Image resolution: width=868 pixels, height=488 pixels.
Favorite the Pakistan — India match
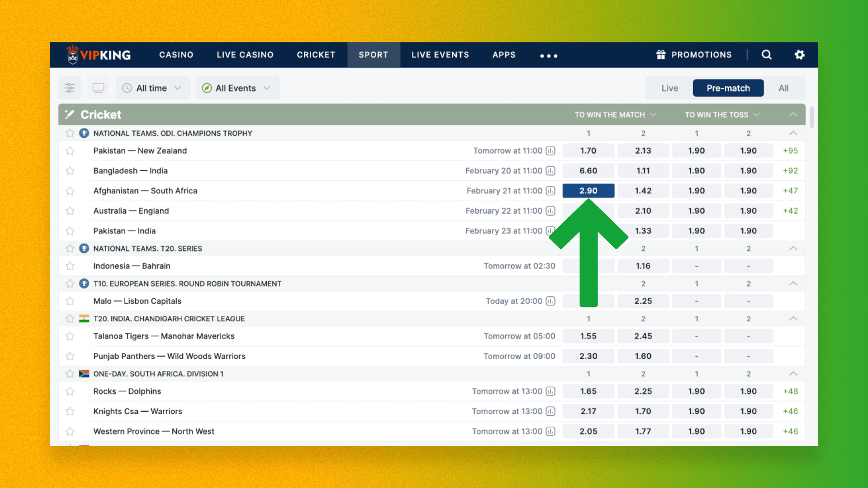[x=70, y=231]
